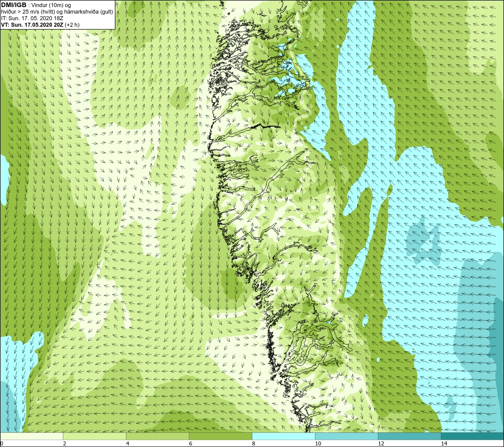The height and width of the screenshot is (447, 504).
Task: Select the 4–6 m/s green legend swatch
Action: click(157, 436)
